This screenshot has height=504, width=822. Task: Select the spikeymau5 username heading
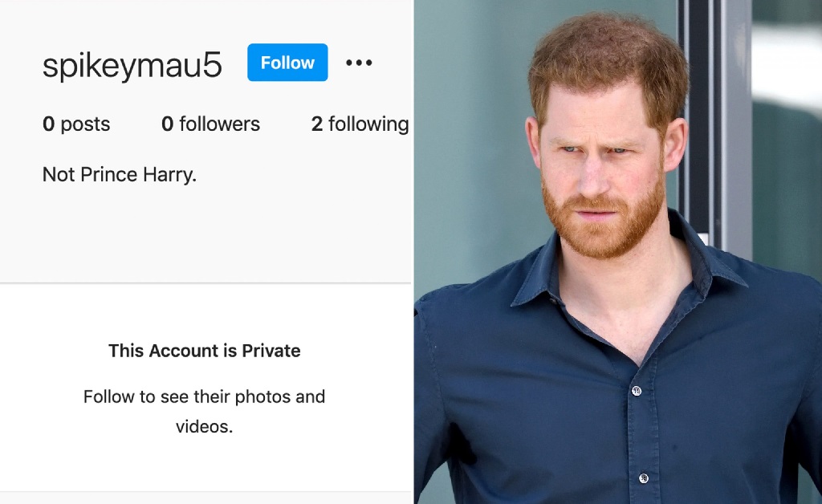[132, 65]
